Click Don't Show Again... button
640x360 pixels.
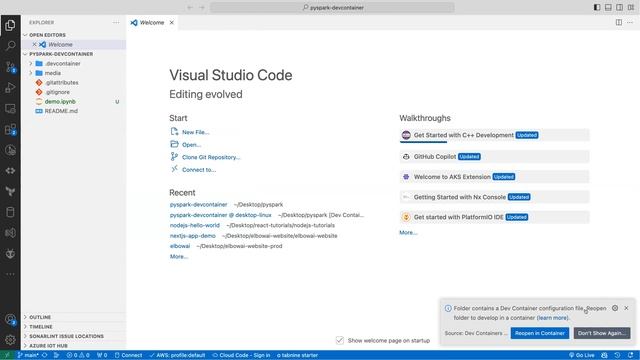[x=602, y=333]
